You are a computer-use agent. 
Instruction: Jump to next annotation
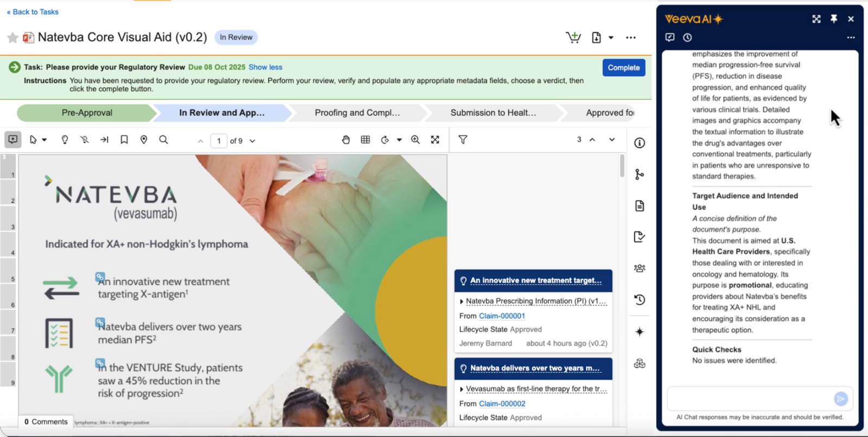click(x=612, y=140)
